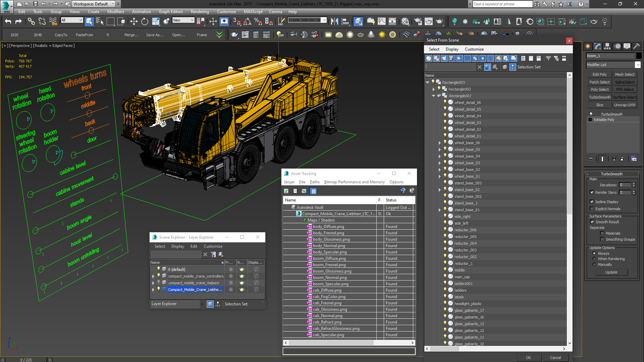Viewport: 644px width, 362px height.
Task: Toggle Display Cameras filter in Select From Scene
Action: tap(452, 58)
